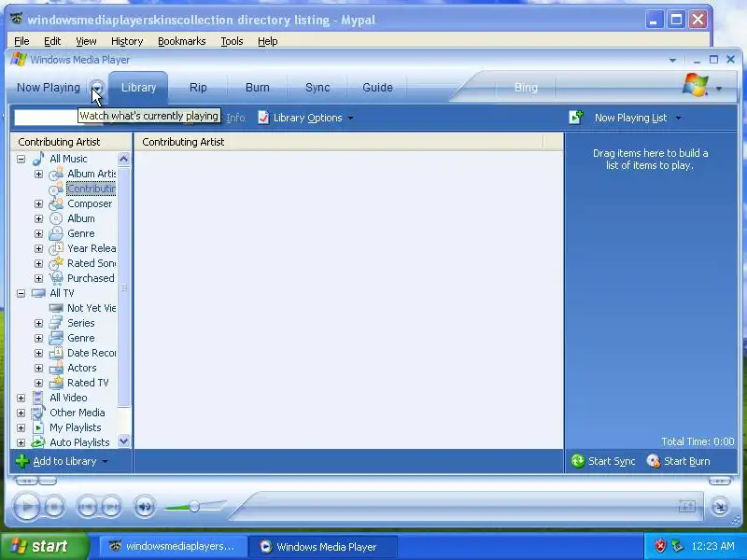Screen dimensions: 747x560
Task: Click the Auto Playlists icon
Action: (x=38, y=442)
